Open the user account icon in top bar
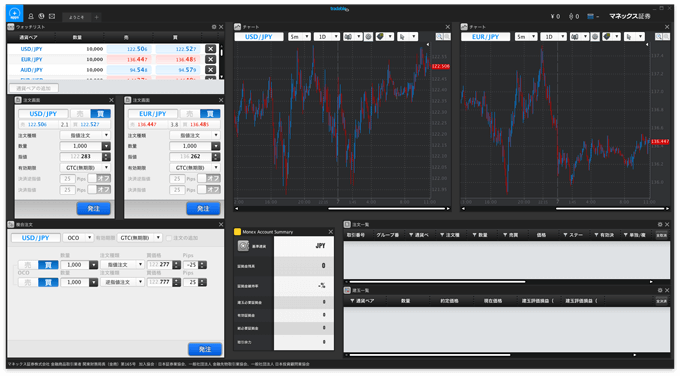This screenshot has width=680, height=376. click(31, 16)
